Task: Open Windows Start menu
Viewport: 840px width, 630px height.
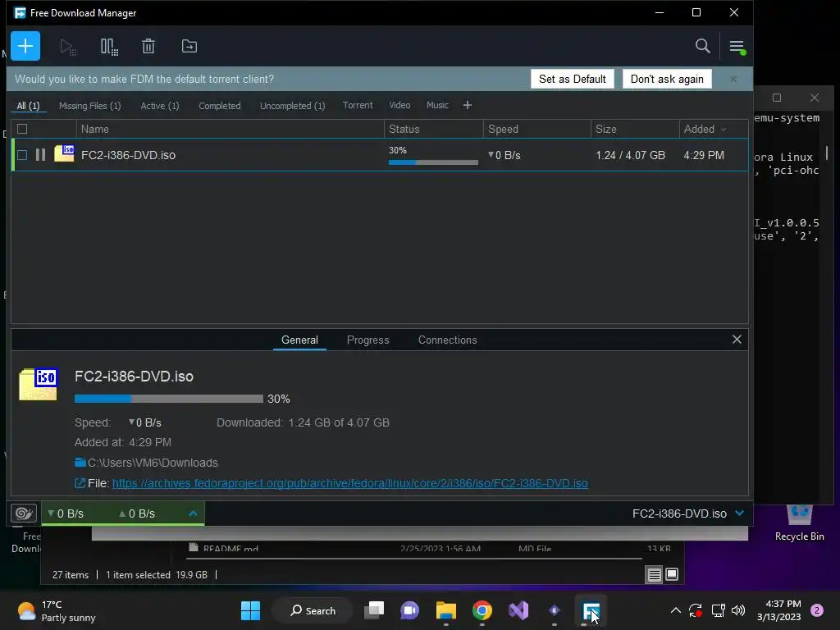Action: coord(250,610)
